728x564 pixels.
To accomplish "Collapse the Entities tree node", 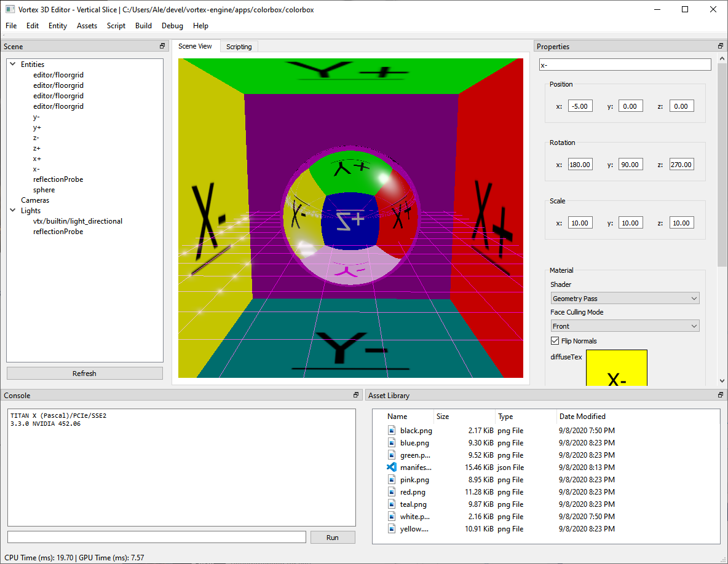I will click(x=13, y=64).
